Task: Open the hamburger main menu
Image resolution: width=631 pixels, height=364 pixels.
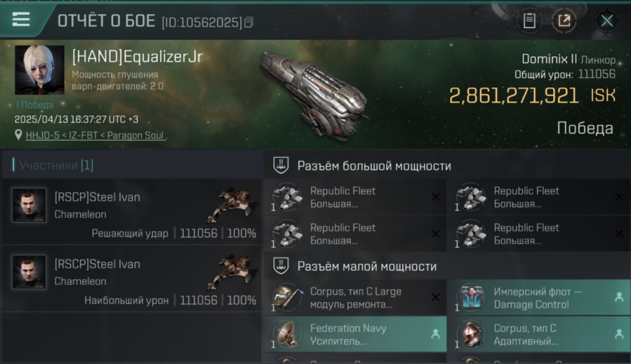Action: [21, 19]
